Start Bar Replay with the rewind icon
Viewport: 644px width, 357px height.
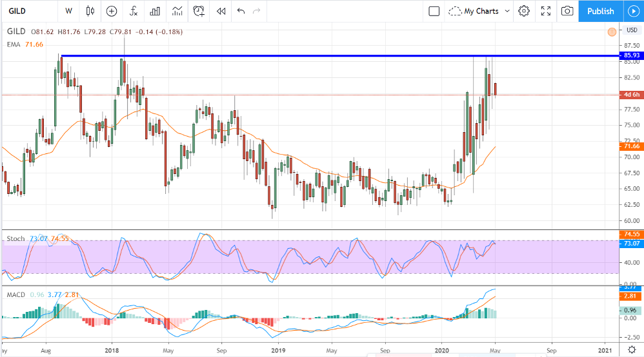221,11
